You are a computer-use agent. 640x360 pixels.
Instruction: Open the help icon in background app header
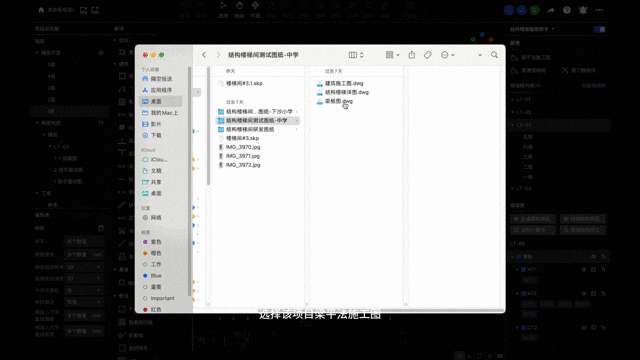567,10
